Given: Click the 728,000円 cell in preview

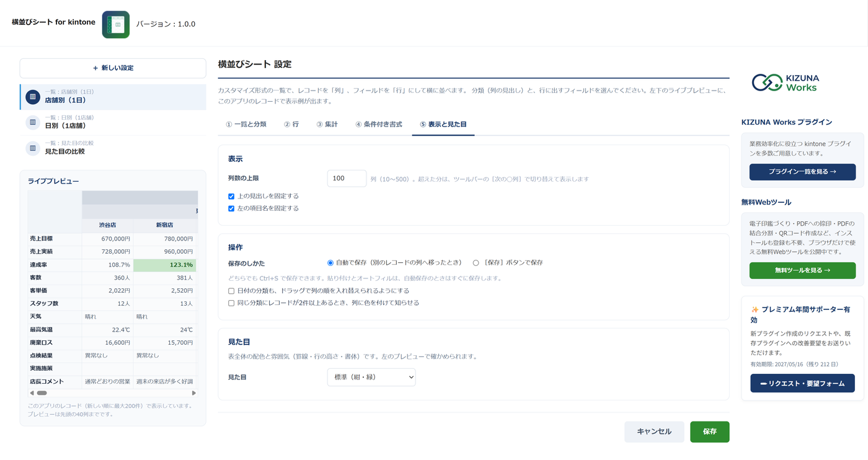Looking at the screenshot, I should pyautogui.click(x=107, y=252).
